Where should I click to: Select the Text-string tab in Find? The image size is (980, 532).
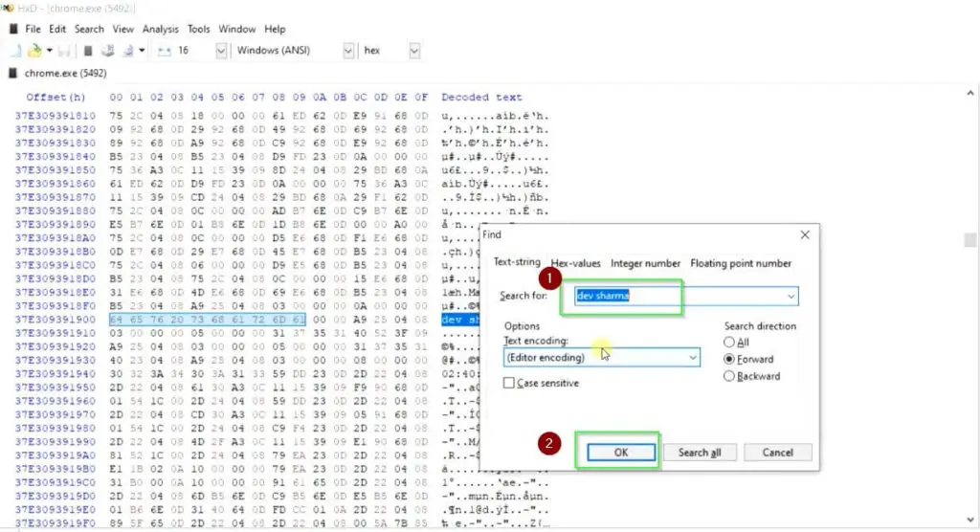pyautogui.click(x=516, y=262)
